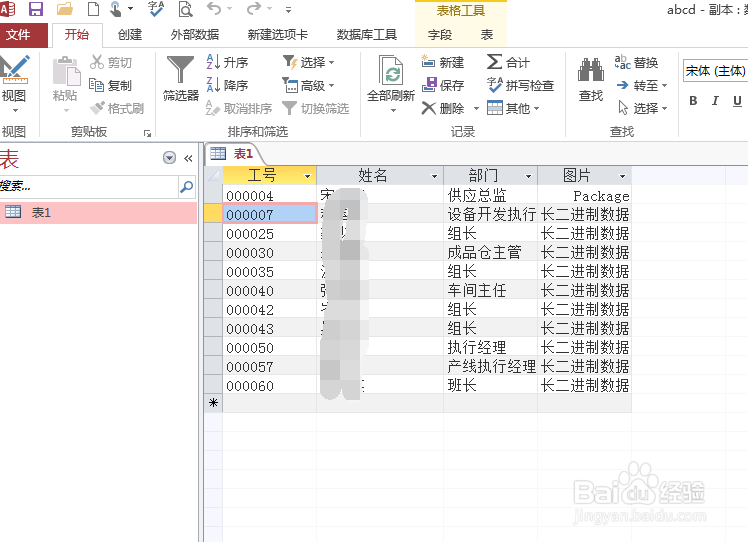Screen dimensions: 748x542
Task: Open the 其他 (More) dropdown
Action: coord(514,108)
